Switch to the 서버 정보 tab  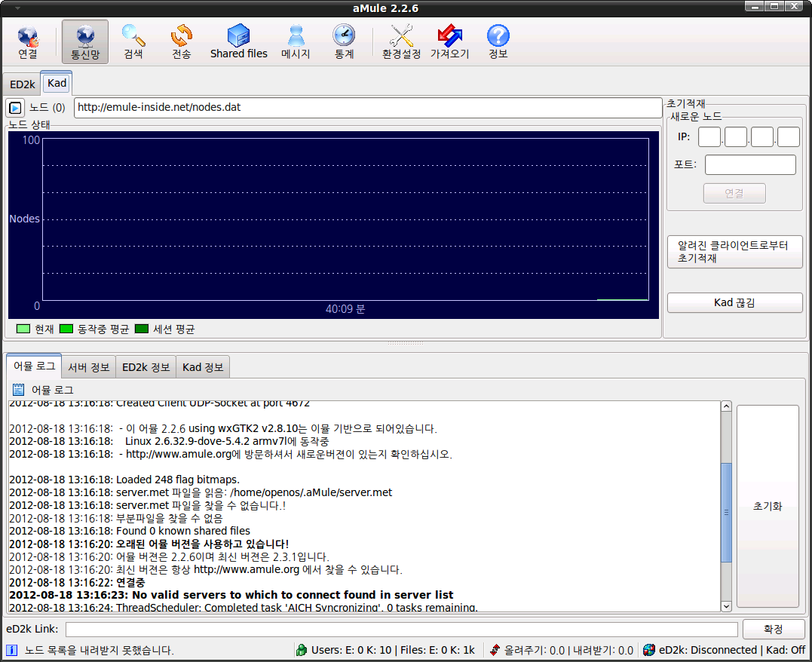[x=88, y=367]
